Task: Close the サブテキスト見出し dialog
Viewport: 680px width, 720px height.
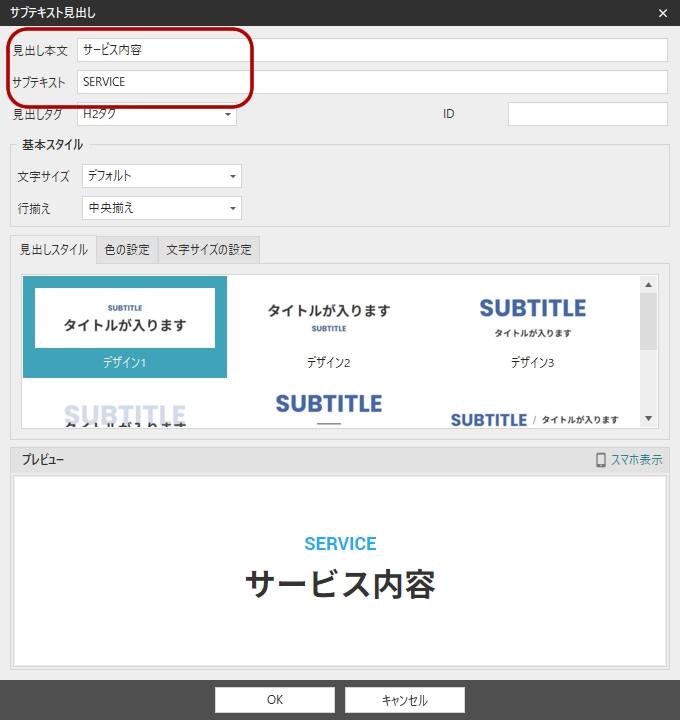Action: pyautogui.click(x=662, y=13)
